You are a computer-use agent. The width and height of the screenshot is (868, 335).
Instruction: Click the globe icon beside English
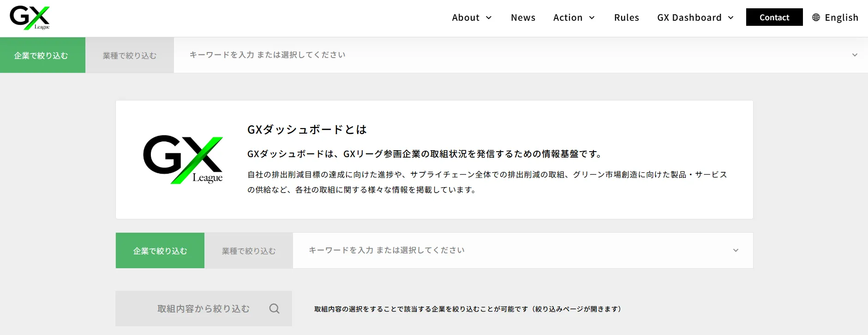pyautogui.click(x=816, y=18)
